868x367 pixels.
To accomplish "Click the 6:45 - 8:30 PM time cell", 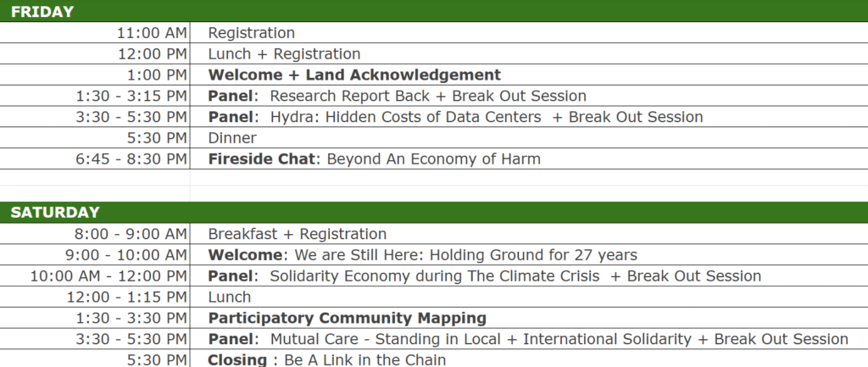I will click(x=95, y=158).
